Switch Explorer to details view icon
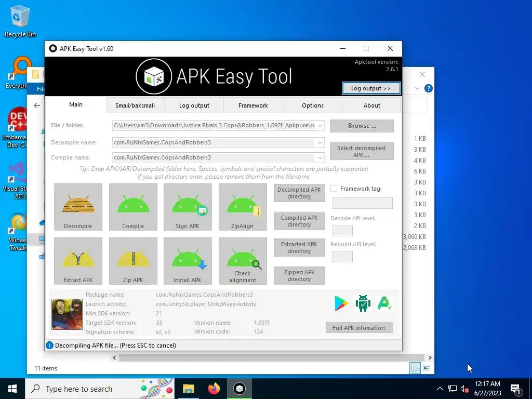 click(x=415, y=368)
